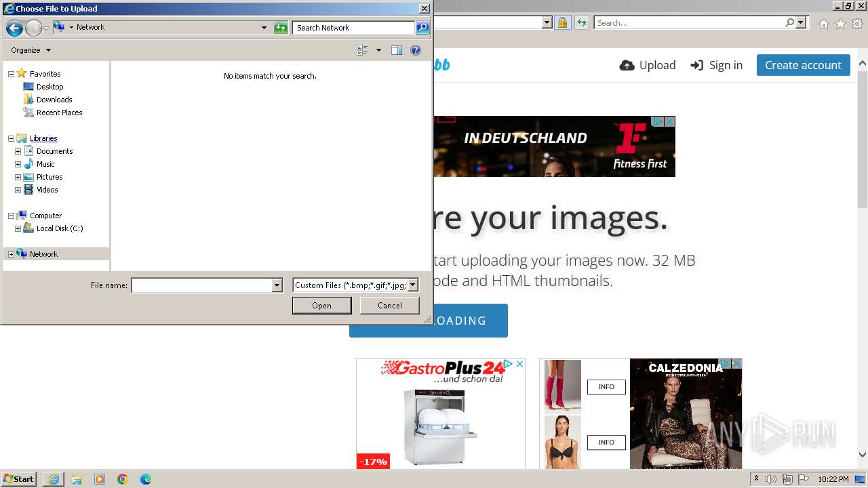Click the Search Network field
This screenshot has width=868, height=488.
[354, 28]
